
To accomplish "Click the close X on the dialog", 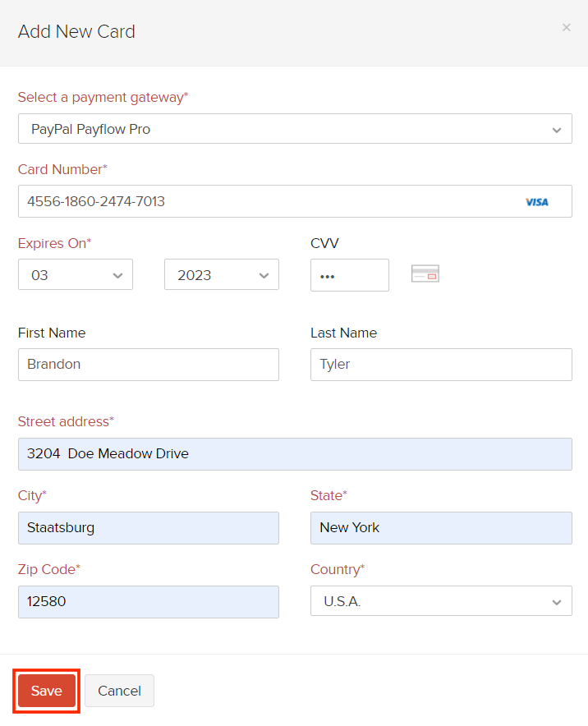I will 567,27.
